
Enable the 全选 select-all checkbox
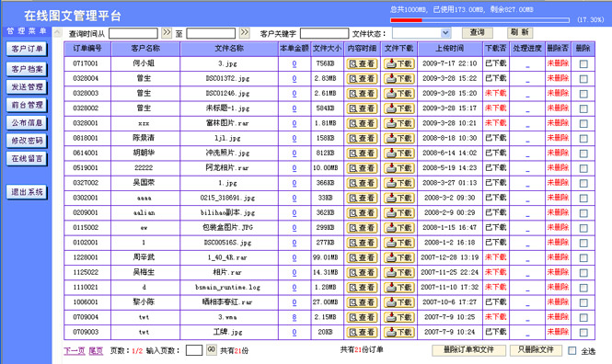(572, 351)
